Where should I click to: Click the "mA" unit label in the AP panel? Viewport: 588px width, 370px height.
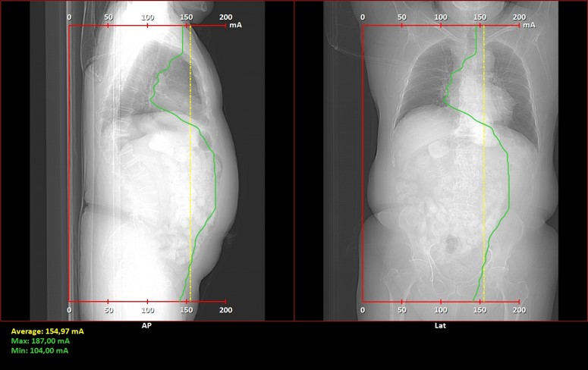coord(235,25)
